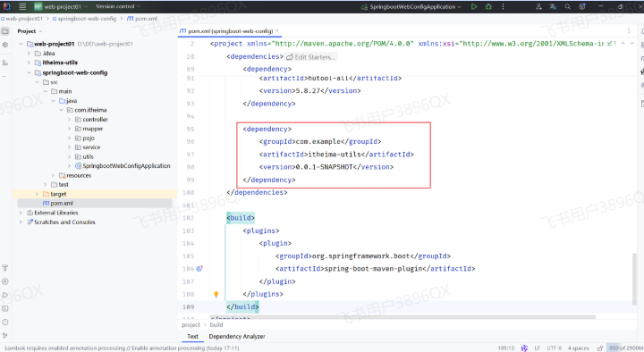Open the Git tool window icon

5,336
